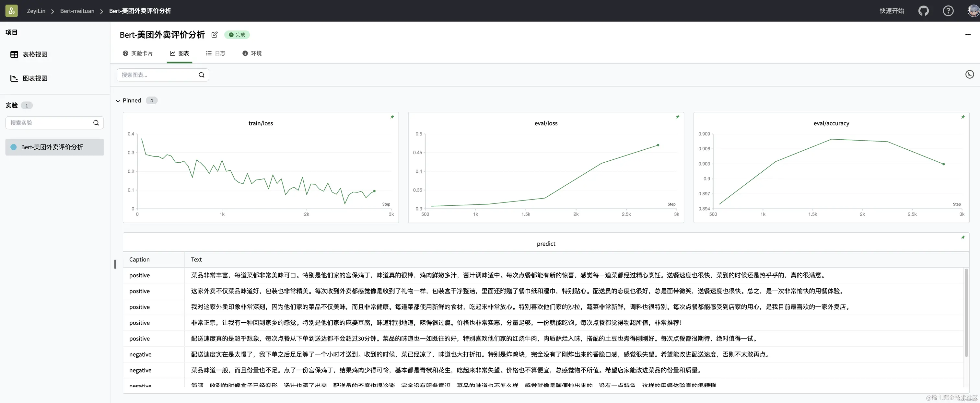Unpin the train/loss chart
980x403 pixels.
392,117
